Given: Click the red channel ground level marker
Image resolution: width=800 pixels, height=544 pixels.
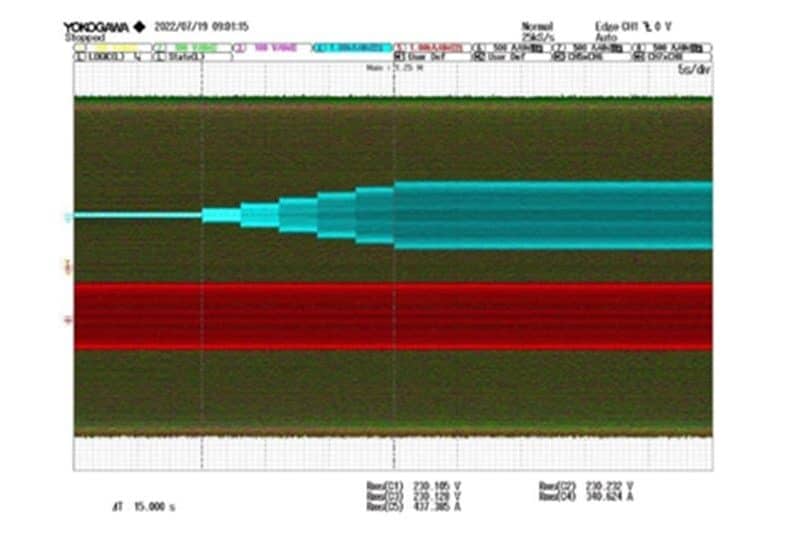Looking at the screenshot, I should point(68,320).
